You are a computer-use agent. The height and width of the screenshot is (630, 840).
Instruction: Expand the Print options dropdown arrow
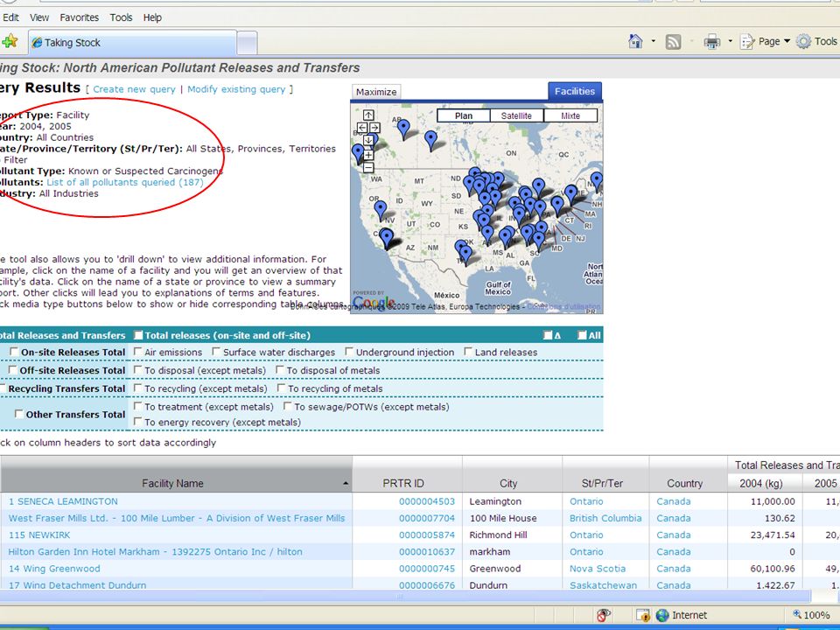pos(730,41)
